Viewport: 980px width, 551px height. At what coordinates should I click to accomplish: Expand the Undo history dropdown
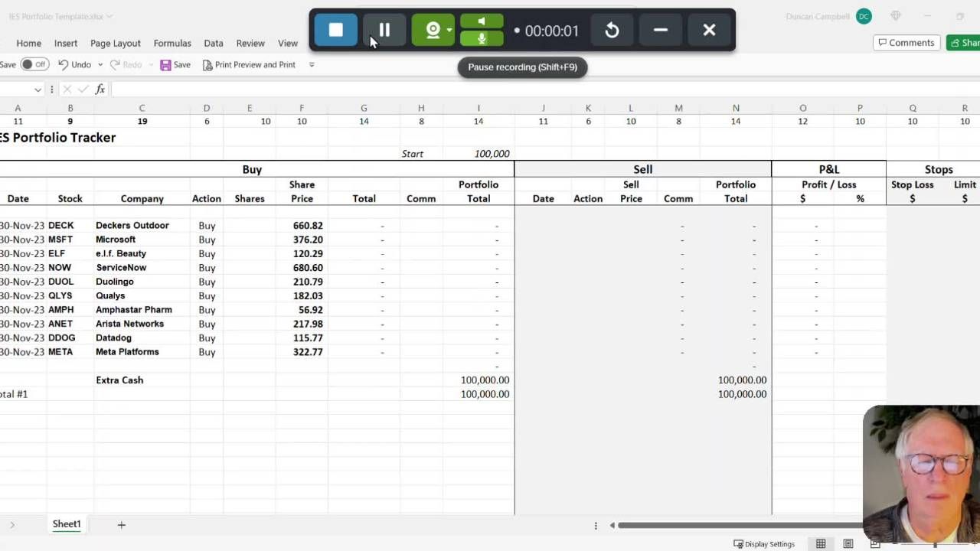pyautogui.click(x=100, y=65)
